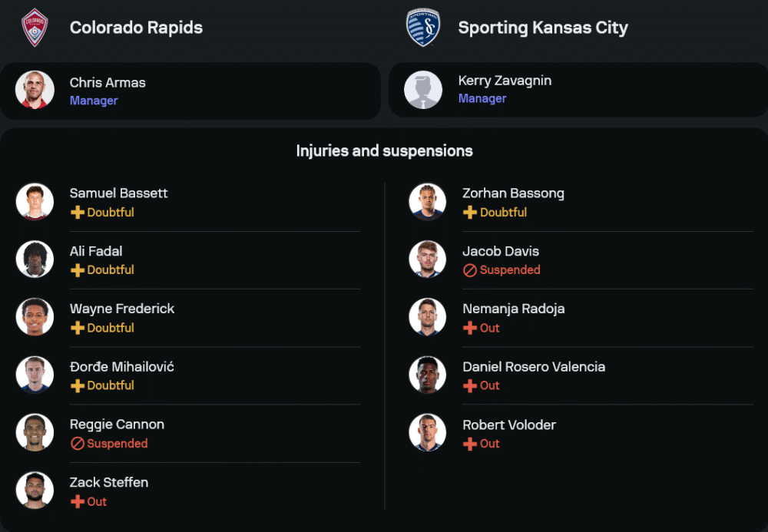
Task: Click the doubtful icon under Ali Fadal
Action: pos(78,270)
